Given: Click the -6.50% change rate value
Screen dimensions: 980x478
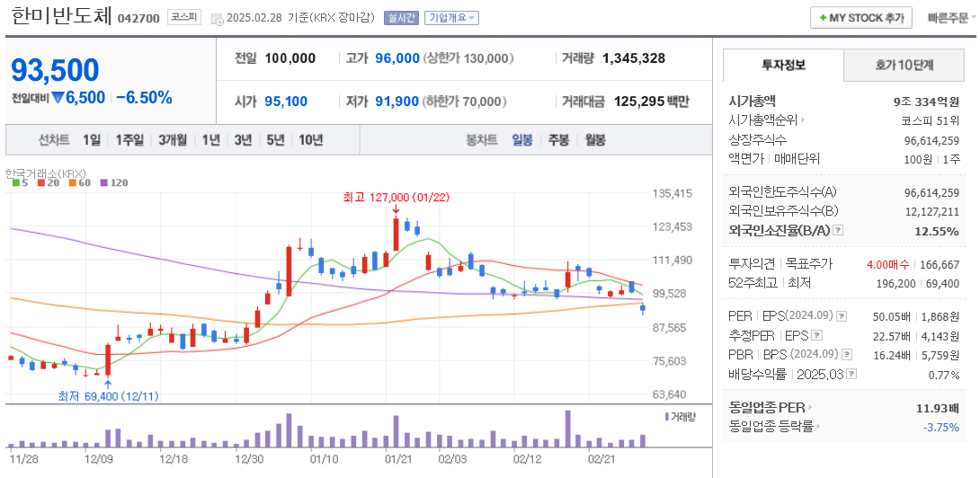Looking at the screenshot, I should pos(144,97).
